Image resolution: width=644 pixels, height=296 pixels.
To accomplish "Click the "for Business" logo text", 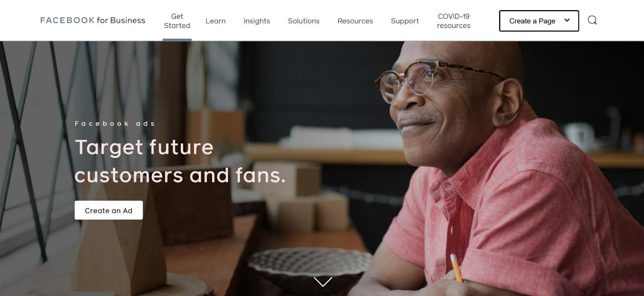I will [121, 20].
